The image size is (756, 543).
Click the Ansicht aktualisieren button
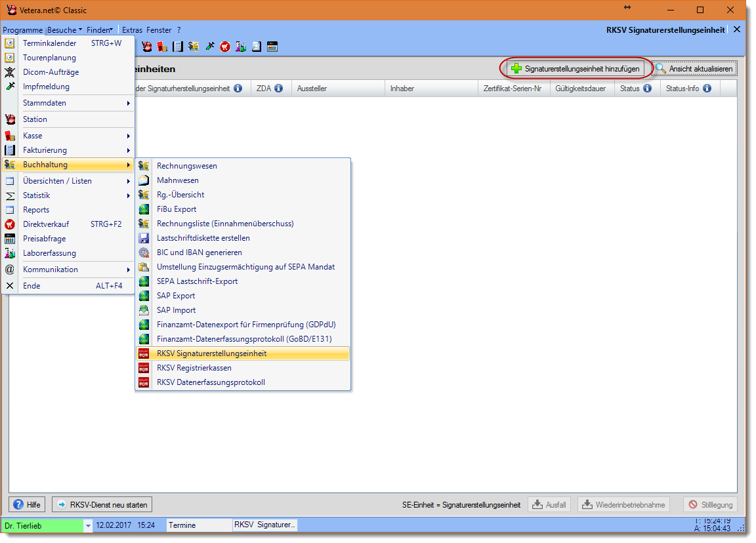[694, 68]
